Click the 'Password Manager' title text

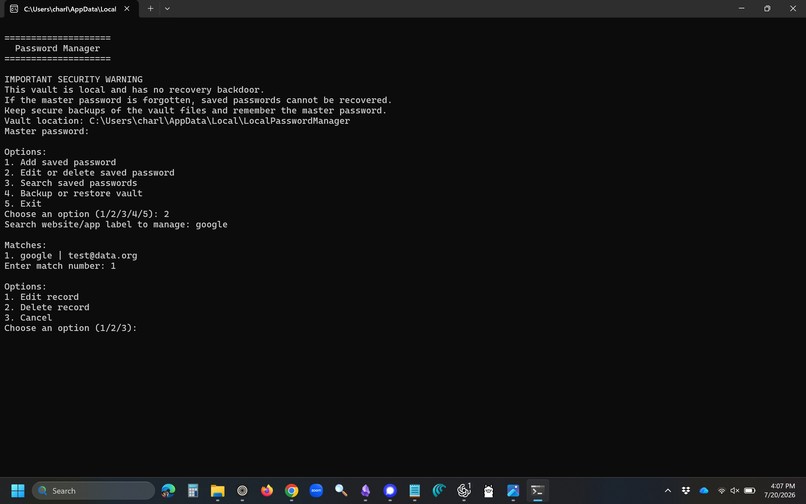click(x=58, y=48)
